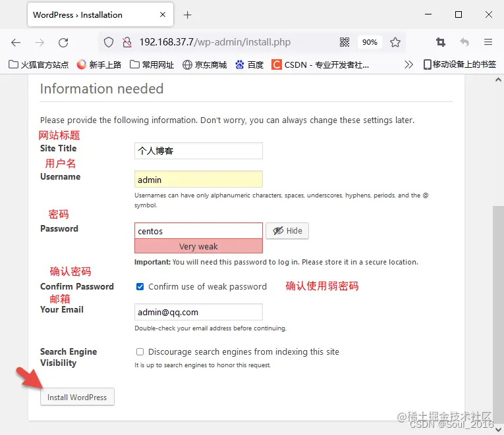504x435 pixels.
Task: Click the Confirm Password label
Action: 77,286
